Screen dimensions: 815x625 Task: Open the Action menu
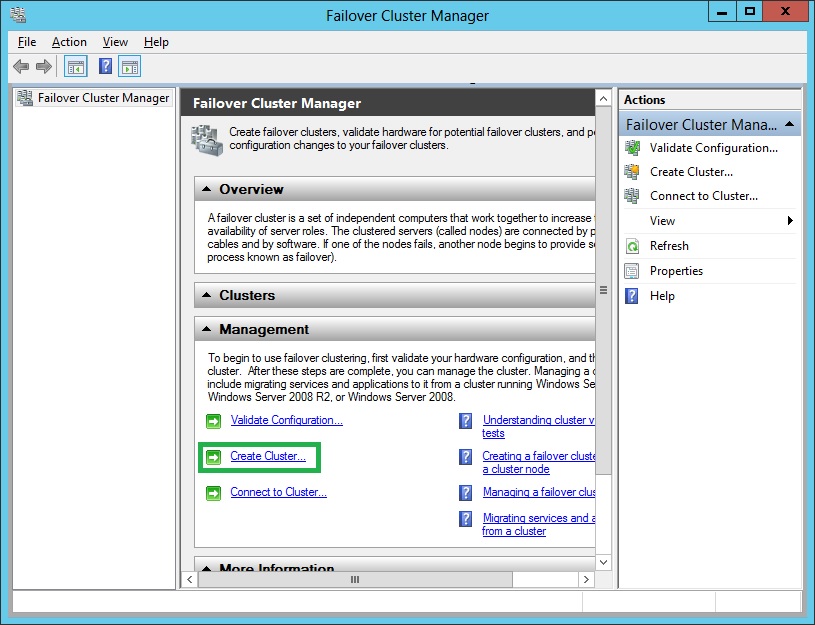point(69,42)
